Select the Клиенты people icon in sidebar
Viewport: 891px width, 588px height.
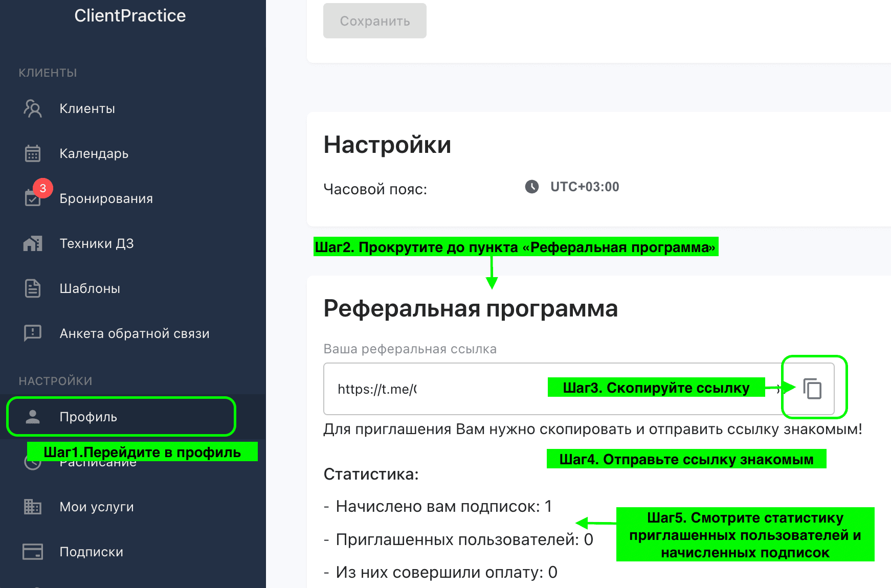coord(32,108)
